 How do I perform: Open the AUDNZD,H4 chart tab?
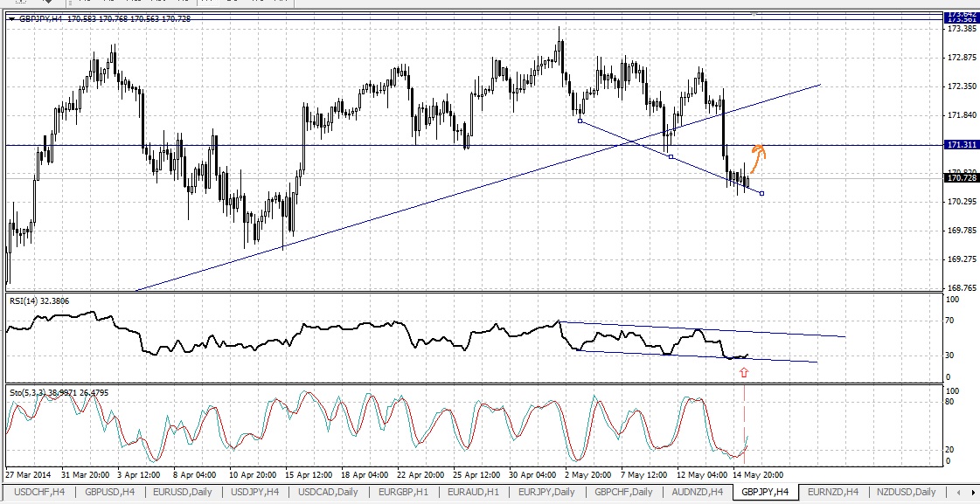point(696,492)
